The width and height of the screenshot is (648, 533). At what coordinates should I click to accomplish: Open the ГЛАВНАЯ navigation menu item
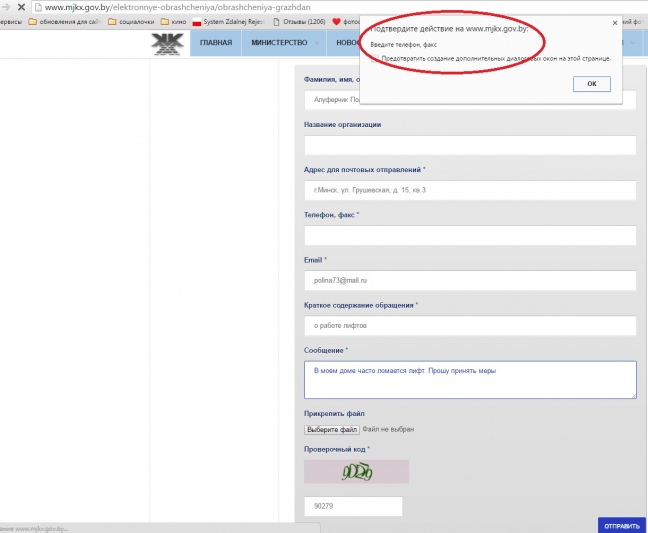pyautogui.click(x=215, y=42)
